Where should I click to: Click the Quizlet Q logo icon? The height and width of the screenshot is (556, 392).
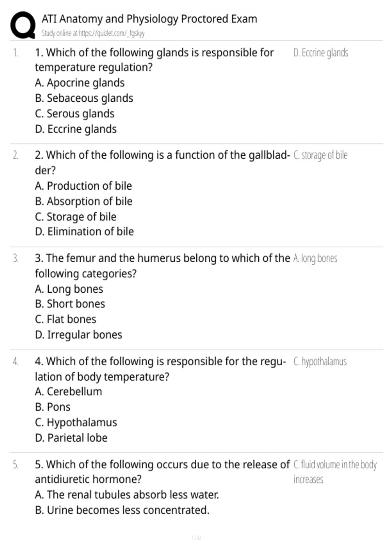tap(23, 25)
